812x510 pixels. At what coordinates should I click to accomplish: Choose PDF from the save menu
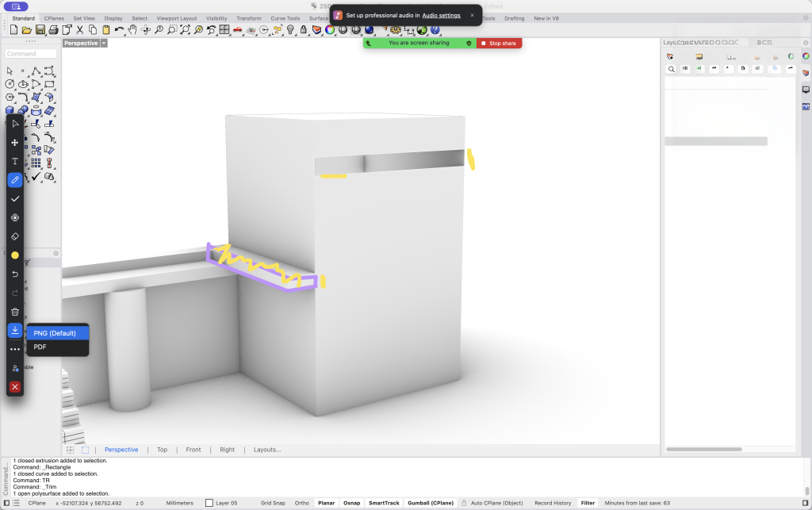pos(40,347)
